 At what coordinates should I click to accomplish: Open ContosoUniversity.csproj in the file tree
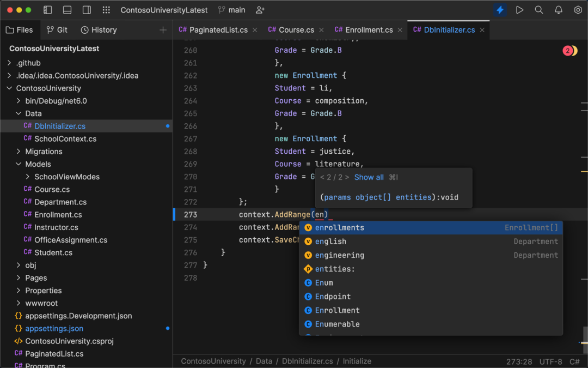tap(86, 341)
